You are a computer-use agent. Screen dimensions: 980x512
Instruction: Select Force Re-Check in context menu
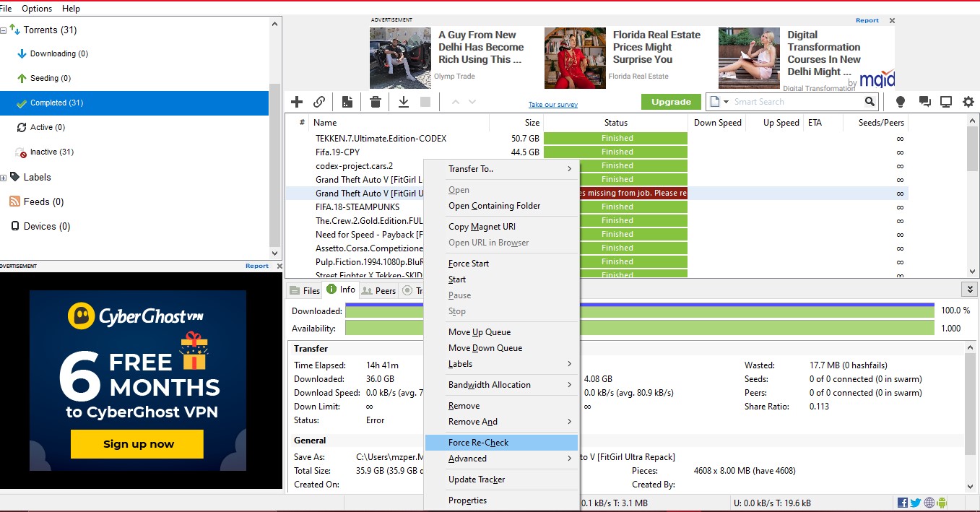tap(502, 443)
